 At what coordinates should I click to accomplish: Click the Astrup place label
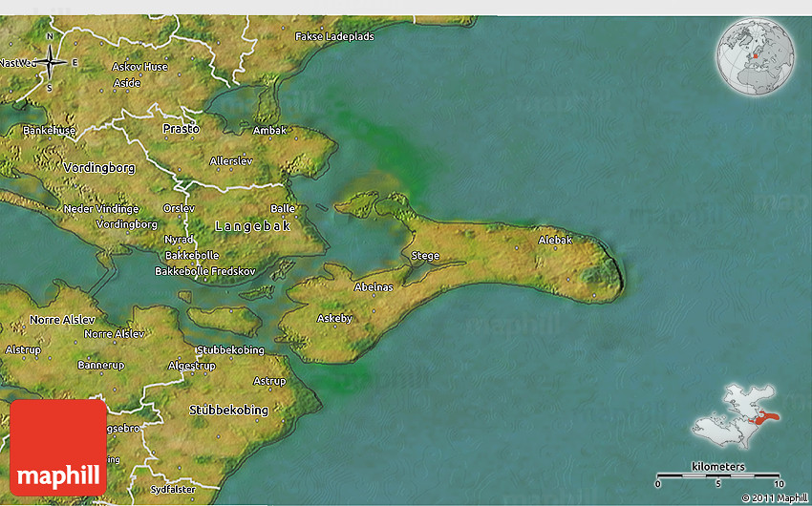click(x=269, y=381)
